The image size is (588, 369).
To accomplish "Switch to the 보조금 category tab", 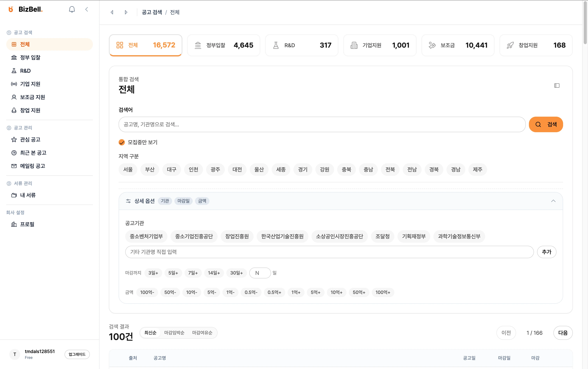I will coord(458,45).
